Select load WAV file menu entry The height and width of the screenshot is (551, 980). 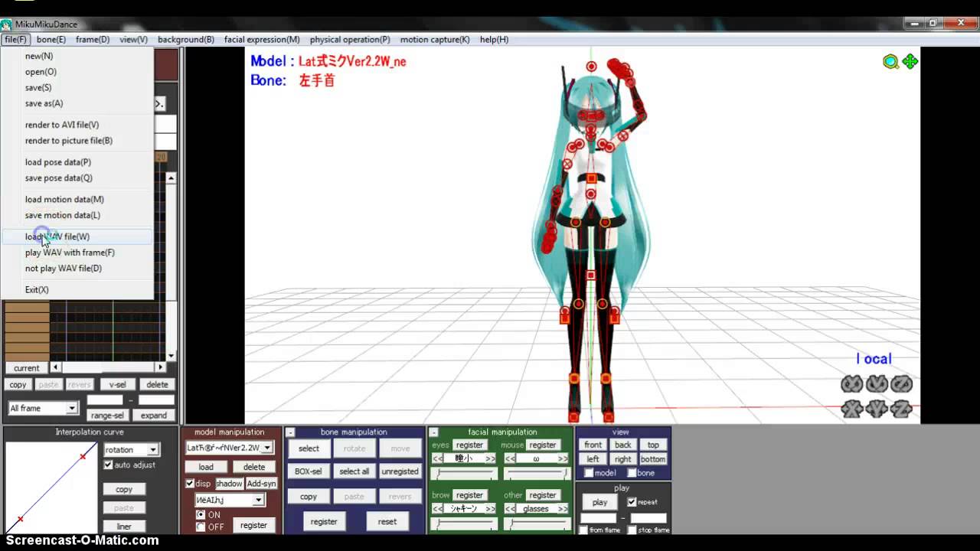[77, 236]
